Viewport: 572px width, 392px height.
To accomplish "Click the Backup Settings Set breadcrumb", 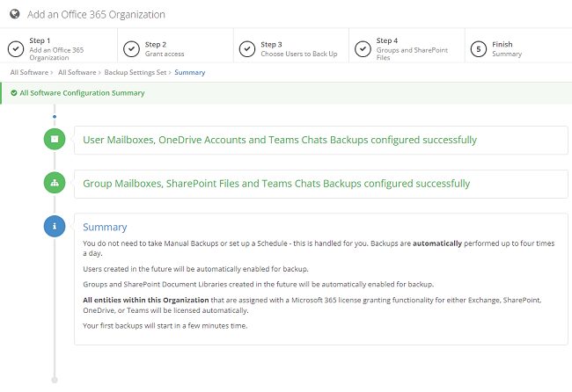I will [136, 72].
